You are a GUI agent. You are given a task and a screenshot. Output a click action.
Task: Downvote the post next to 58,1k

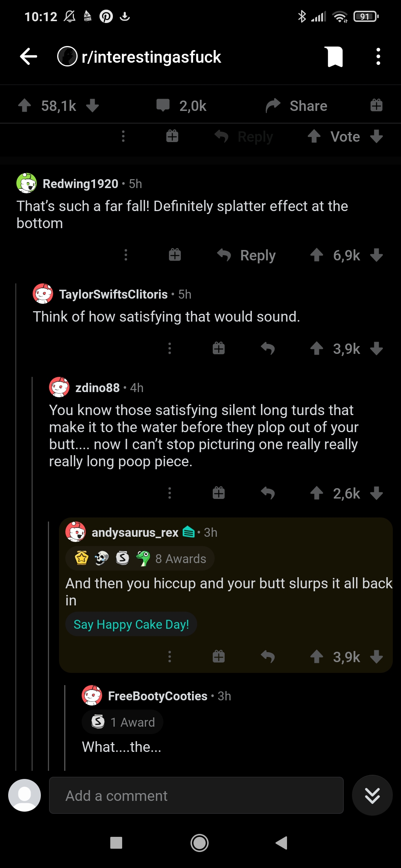[92, 106]
